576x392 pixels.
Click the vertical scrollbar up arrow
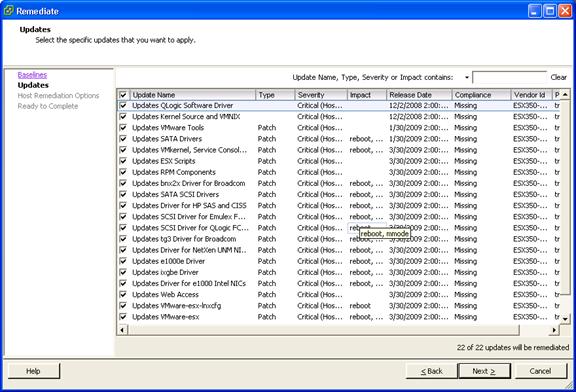565,95
